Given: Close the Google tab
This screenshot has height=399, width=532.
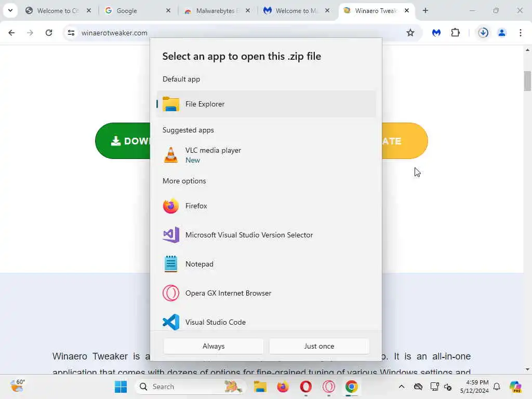Looking at the screenshot, I should point(168,11).
